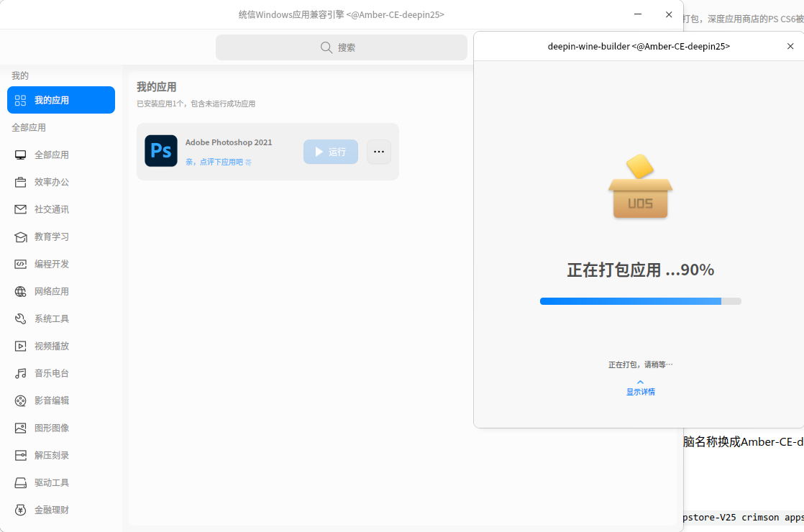Open the 社交通讯 category
The width and height of the screenshot is (804, 532).
click(61, 209)
